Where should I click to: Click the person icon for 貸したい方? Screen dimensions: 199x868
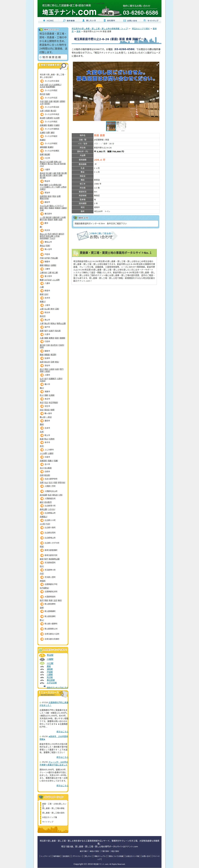pyautogui.click(x=84, y=21)
